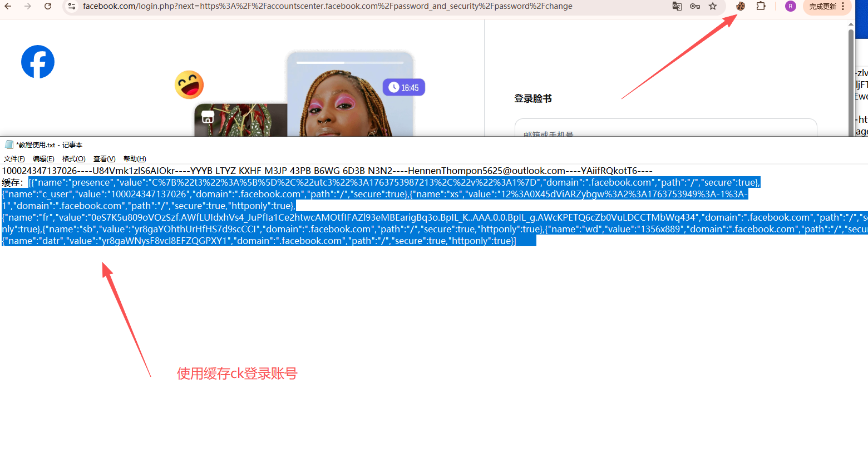Click the translate page icon
The image size is (868, 463).
(x=677, y=6)
